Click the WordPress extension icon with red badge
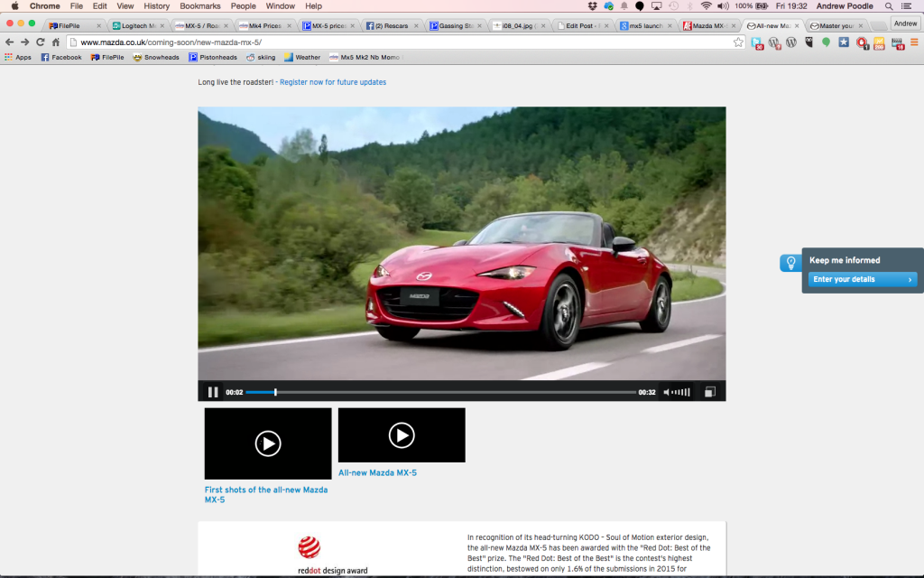This screenshot has height=578, width=924. pos(774,43)
